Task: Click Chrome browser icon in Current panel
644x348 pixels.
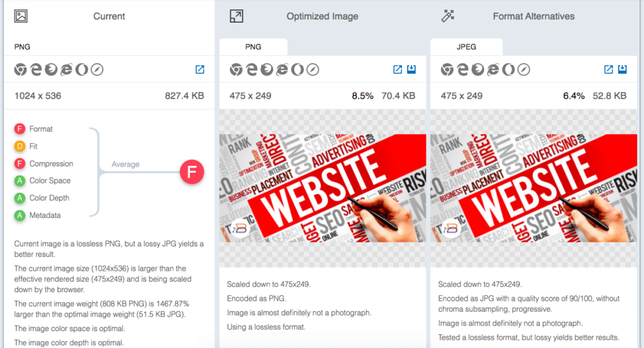Action: 21,69
